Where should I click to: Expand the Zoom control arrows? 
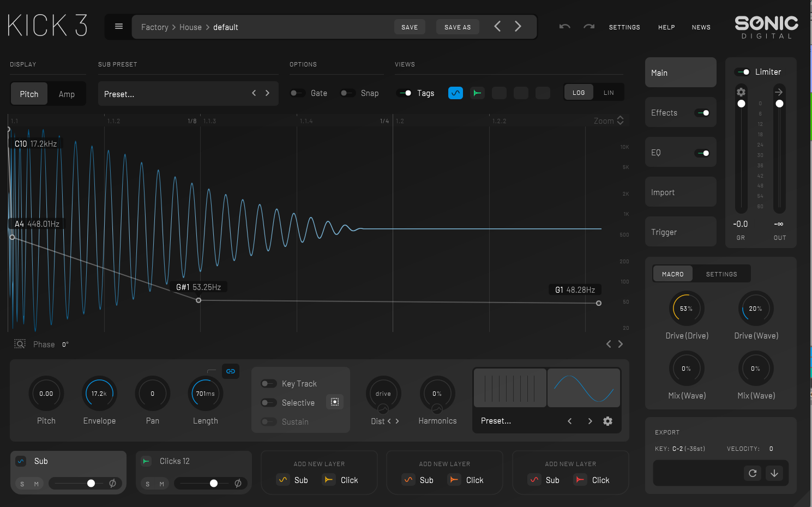[x=620, y=121]
